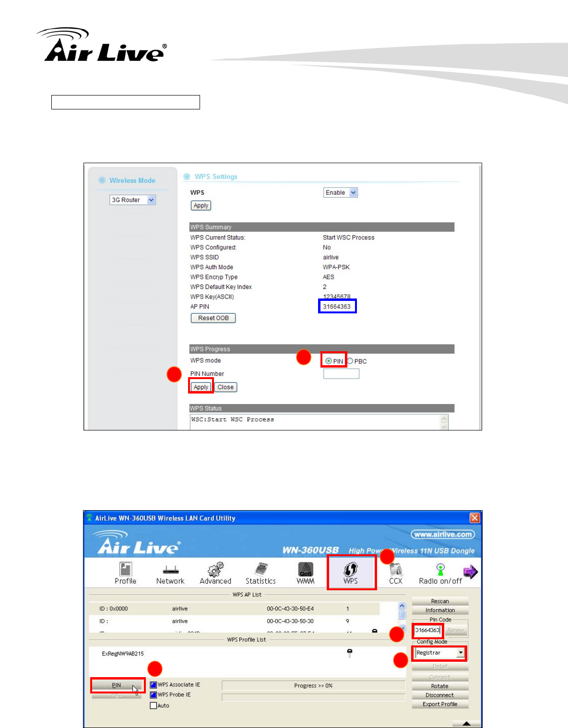Click Apply under PIN Number
The image size is (568, 728).
tap(201, 387)
